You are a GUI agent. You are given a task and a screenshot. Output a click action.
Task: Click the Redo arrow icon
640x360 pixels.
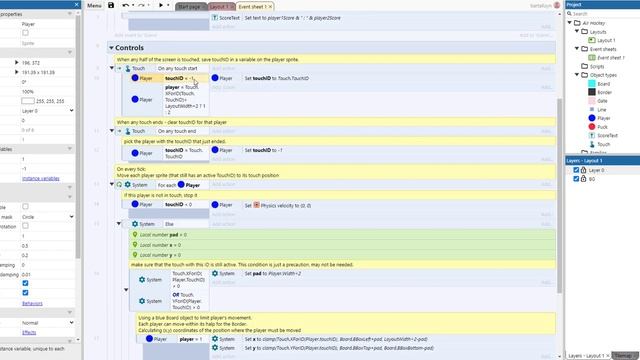[x=141, y=5]
